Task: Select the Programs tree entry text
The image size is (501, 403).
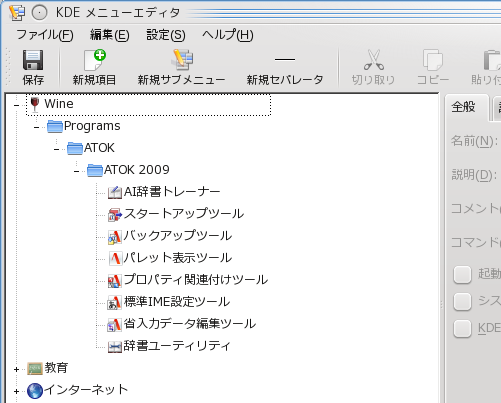Action: point(92,126)
